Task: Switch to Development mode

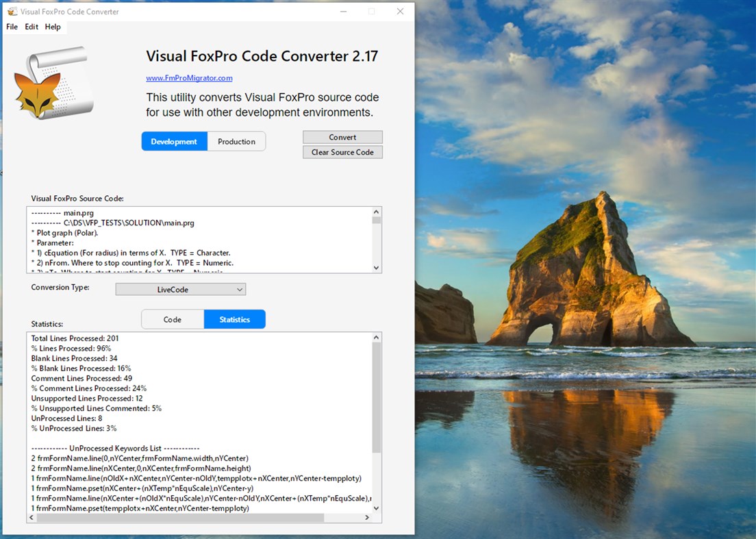Action: (174, 141)
